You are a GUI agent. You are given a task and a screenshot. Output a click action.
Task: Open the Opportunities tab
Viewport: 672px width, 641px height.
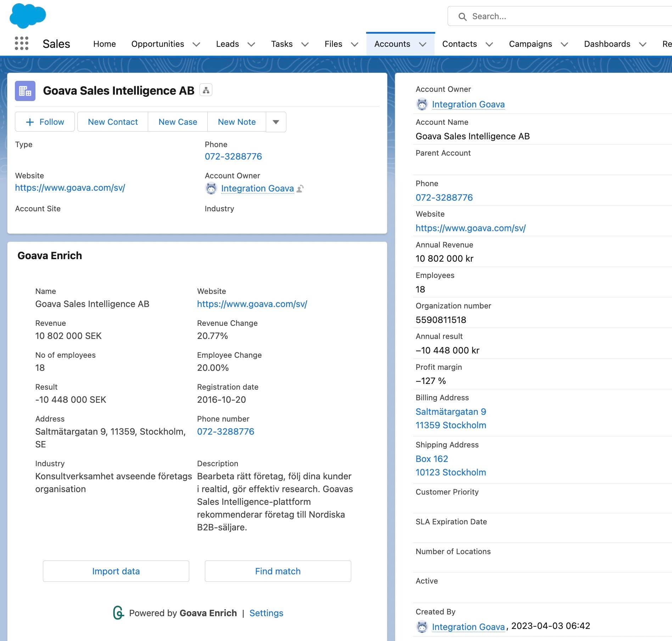pos(158,44)
